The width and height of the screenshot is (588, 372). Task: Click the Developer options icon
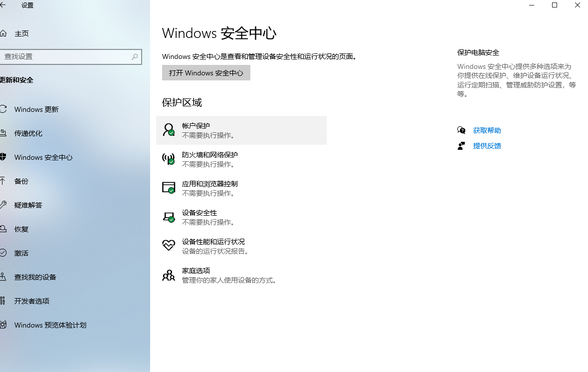tap(2, 301)
